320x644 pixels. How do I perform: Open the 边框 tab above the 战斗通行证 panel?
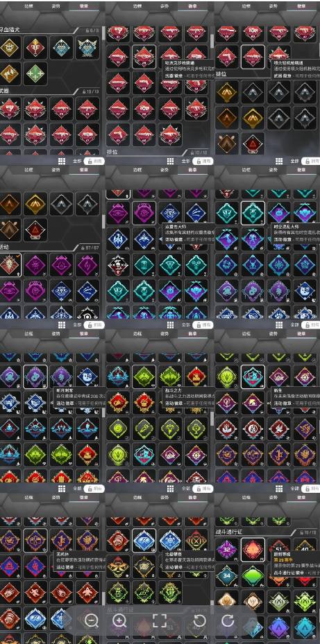tap(246, 497)
